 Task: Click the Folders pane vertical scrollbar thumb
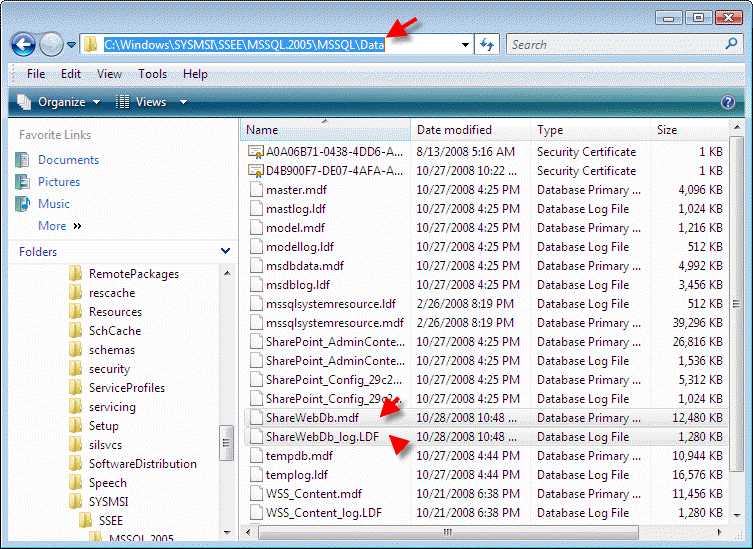226,443
